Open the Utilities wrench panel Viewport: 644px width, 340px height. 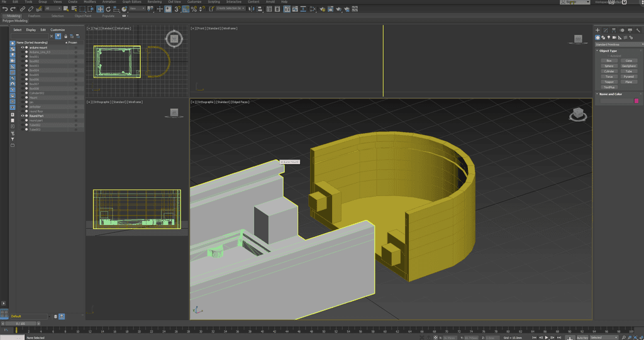coord(638,30)
